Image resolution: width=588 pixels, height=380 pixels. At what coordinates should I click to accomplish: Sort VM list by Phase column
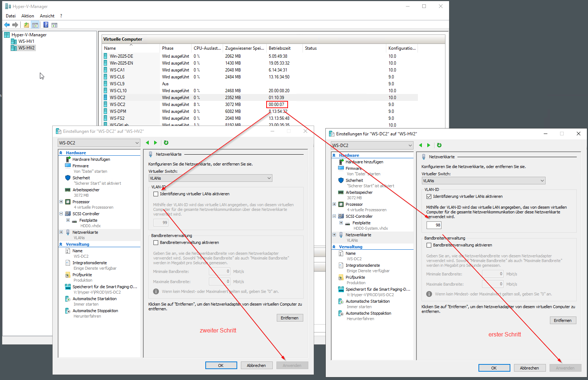pos(176,48)
